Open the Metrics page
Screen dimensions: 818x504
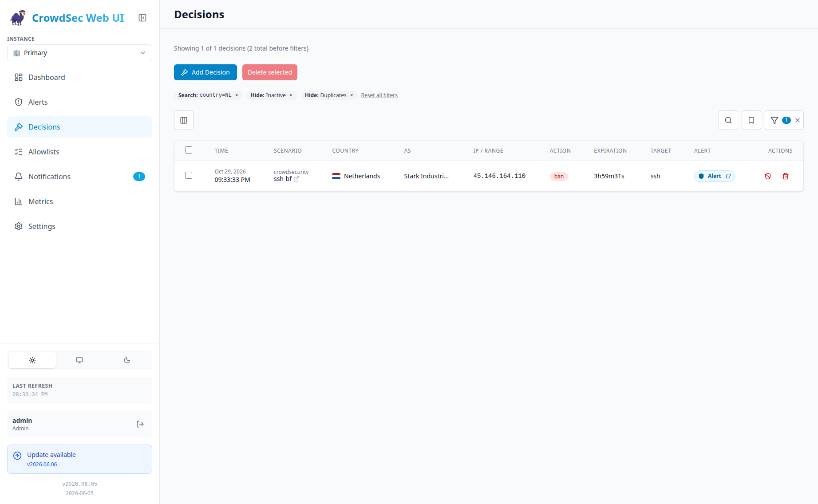tap(79, 201)
